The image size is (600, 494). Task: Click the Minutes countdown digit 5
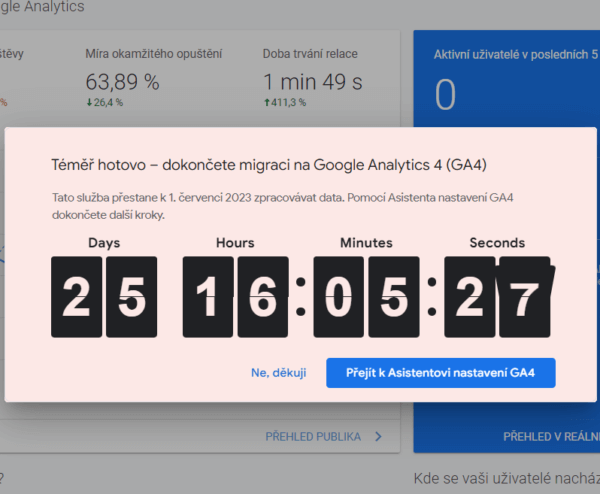(393, 296)
